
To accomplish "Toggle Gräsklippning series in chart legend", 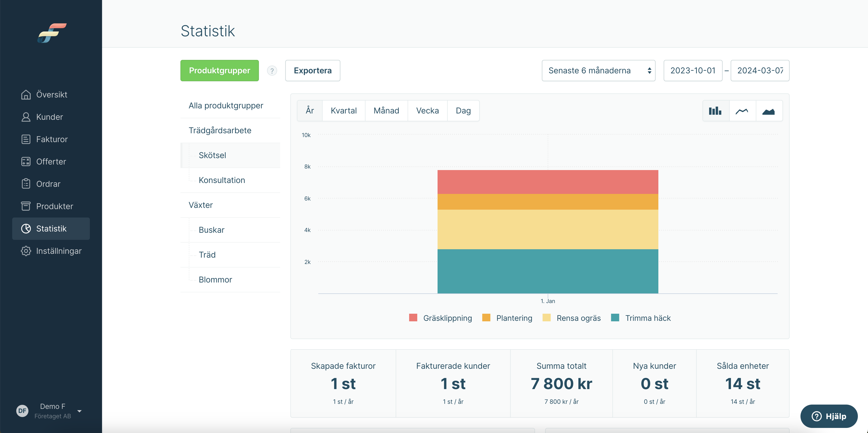I will [x=440, y=318].
